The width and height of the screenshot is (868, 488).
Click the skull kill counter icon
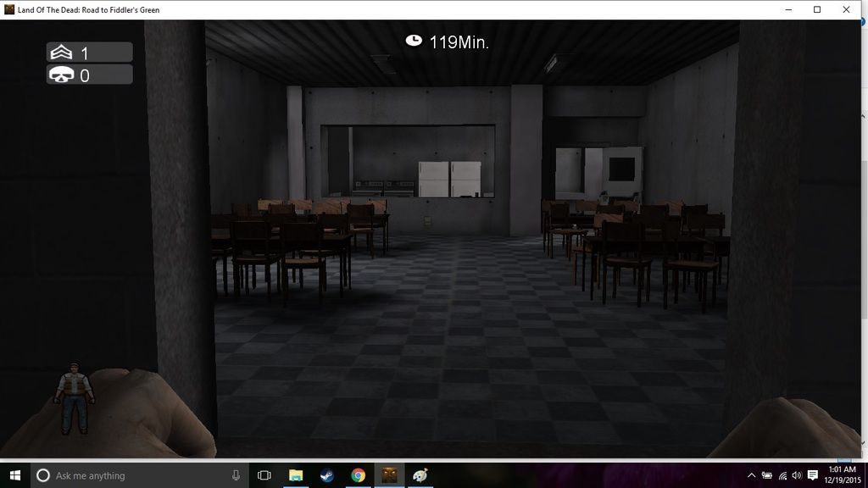(61, 75)
